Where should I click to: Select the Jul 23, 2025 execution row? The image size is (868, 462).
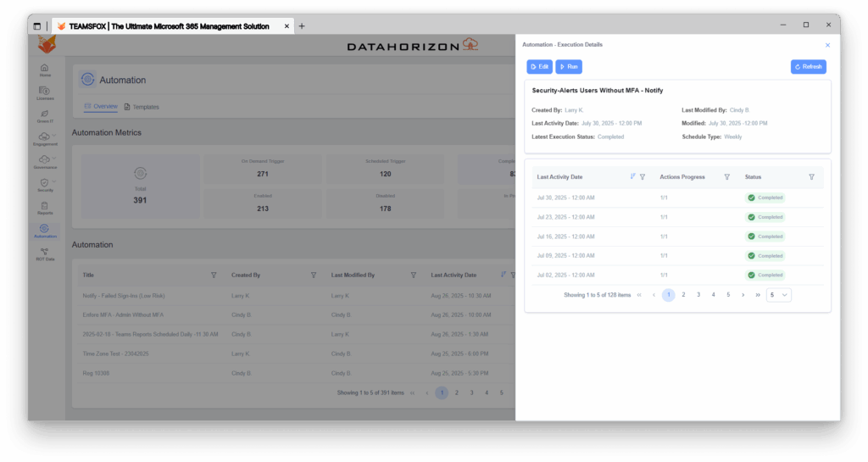pyautogui.click(x=677, y=217)
